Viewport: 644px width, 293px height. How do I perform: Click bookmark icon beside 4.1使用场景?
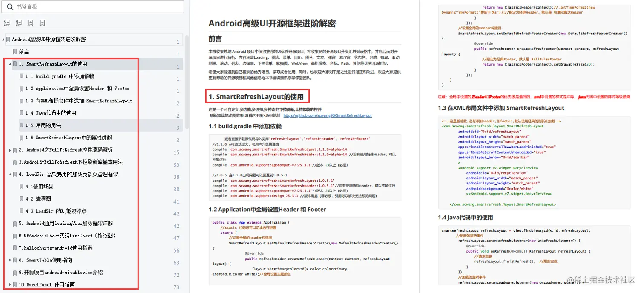(22, 187)
